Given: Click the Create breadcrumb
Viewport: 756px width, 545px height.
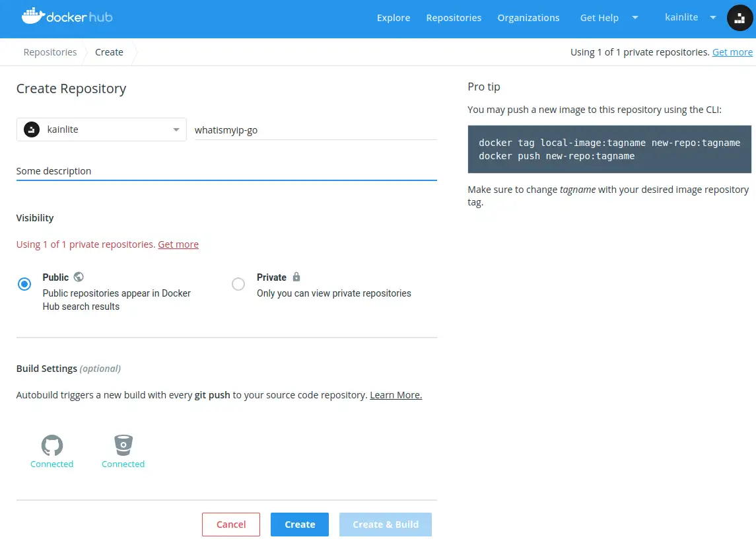Looking at the screenshot, I should click(x=109, y=52).
